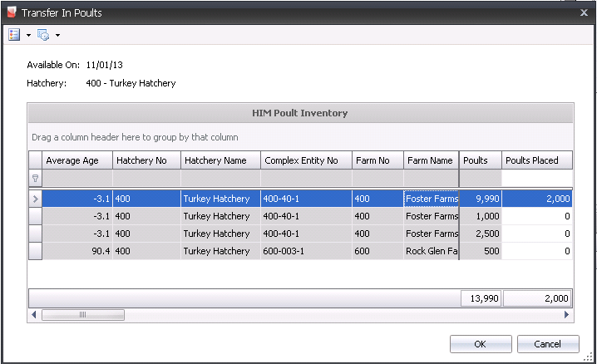
Task: Click the Complex Entity No column header
Action: (305, 160)
